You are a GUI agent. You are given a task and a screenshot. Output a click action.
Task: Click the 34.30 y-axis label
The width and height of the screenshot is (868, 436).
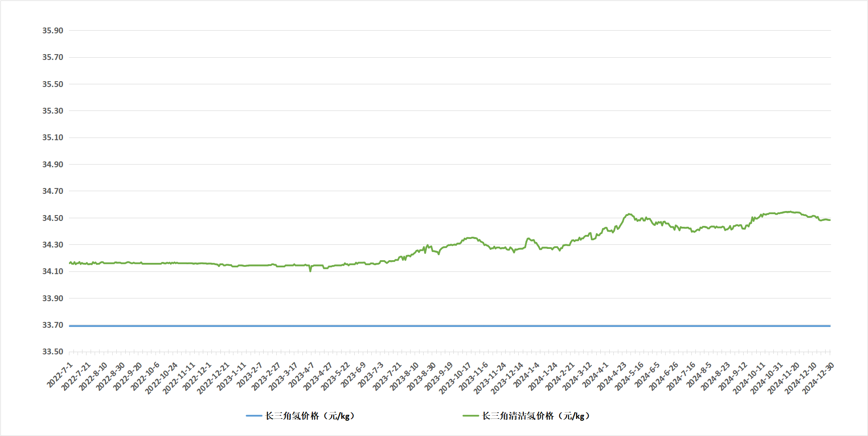pos(53,245)
